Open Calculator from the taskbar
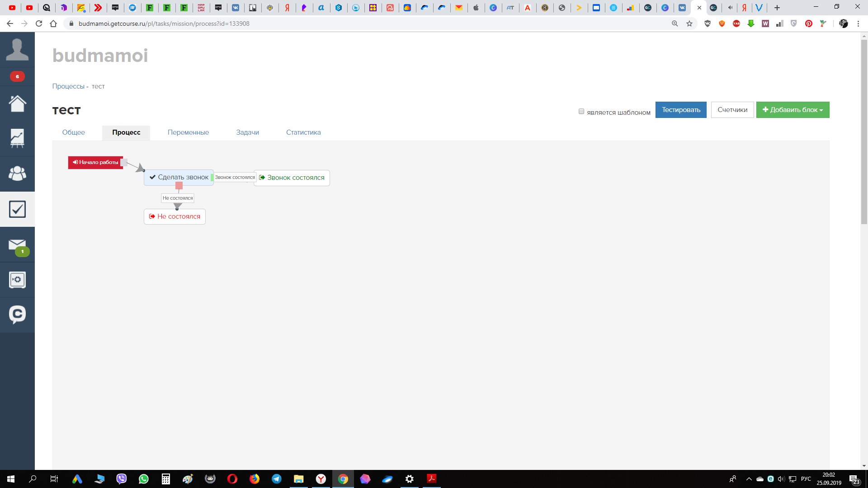Viewport: 868px width, 488px height. [x=165, y=479]
